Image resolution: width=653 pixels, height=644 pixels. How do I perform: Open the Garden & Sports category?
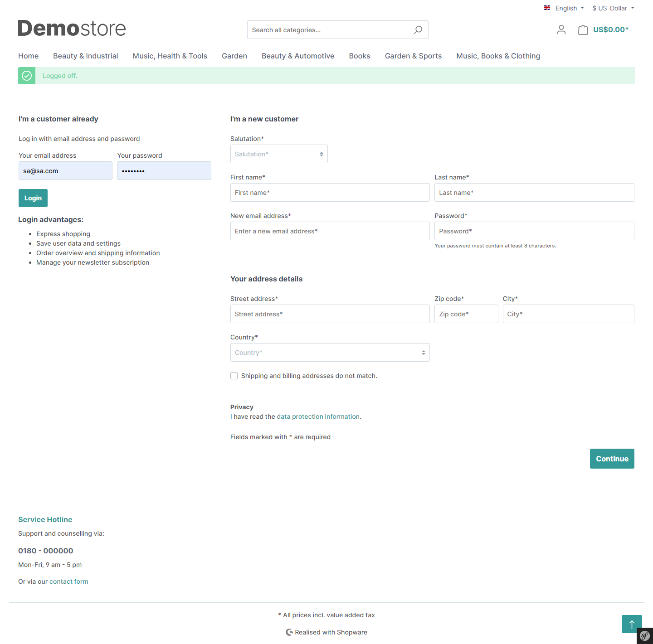(414, 56)
